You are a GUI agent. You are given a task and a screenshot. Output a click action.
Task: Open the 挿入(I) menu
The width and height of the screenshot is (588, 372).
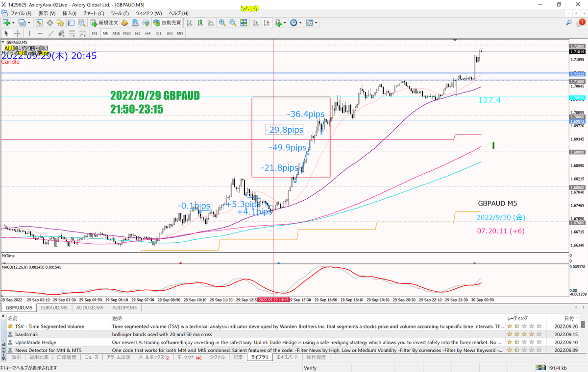tap(70, 13)
